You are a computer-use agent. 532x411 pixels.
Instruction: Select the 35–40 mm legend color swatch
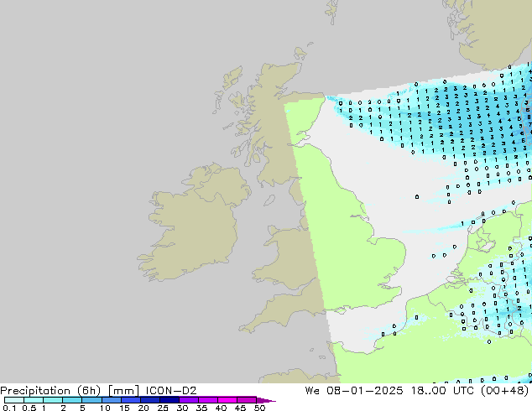point(207,400)
